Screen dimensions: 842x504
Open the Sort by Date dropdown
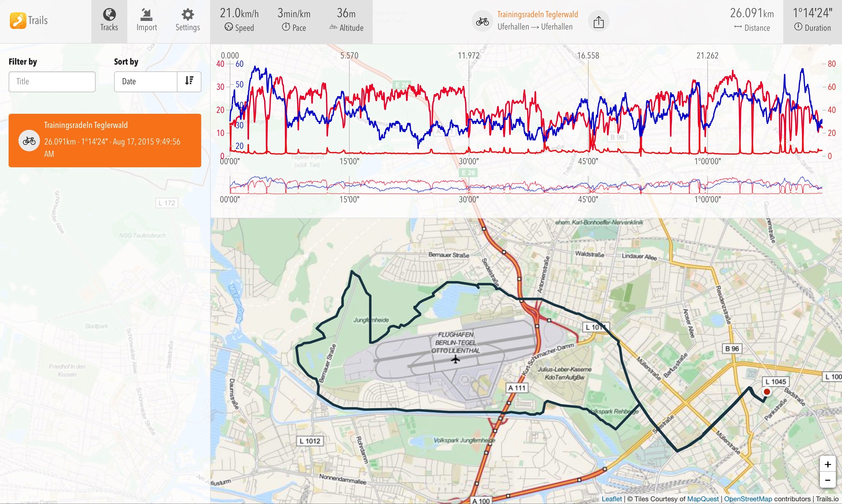point(146,81)
